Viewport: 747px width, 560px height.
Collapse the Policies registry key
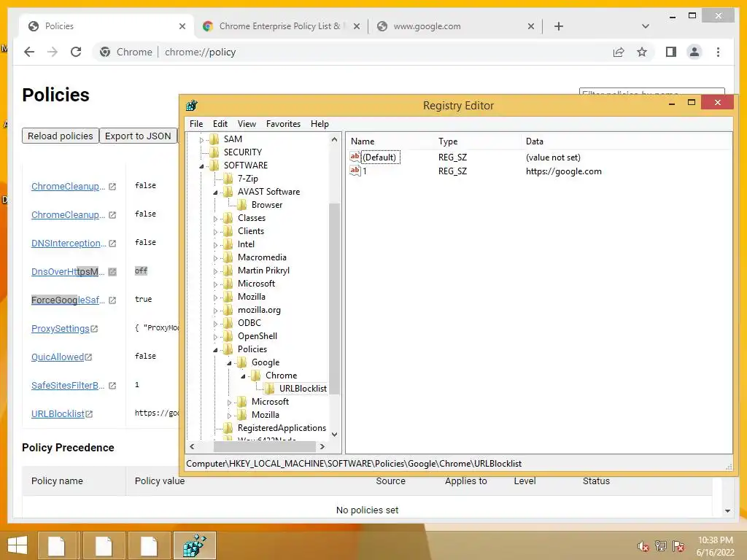[x=215, y=349]
